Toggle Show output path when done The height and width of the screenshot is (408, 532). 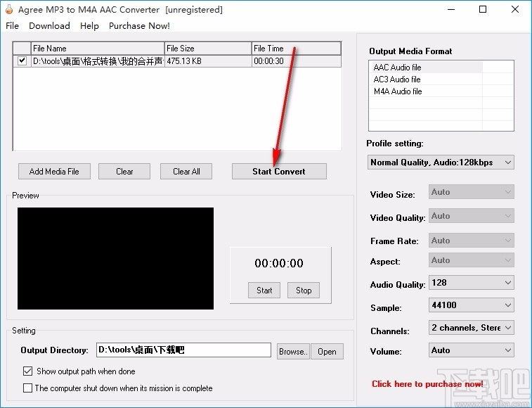click(28, 371)
